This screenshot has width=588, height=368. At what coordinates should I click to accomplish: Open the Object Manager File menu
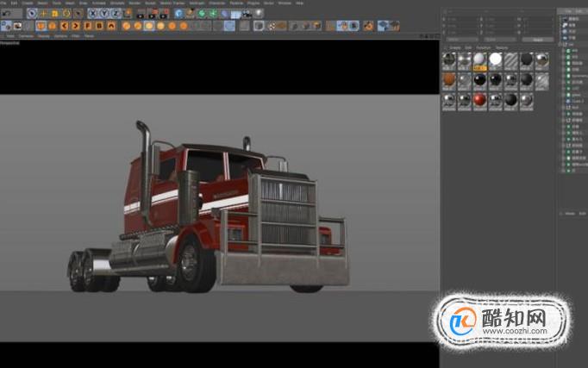[568, 11]
